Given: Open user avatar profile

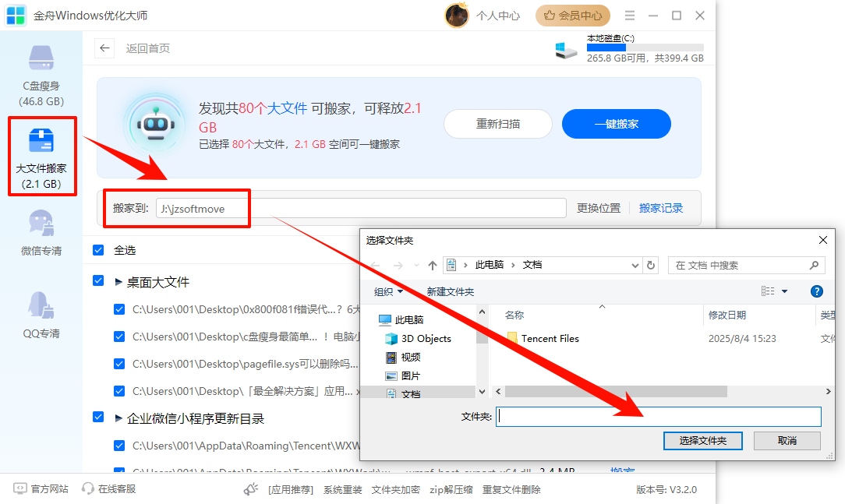Looking at the screenshot, I should (x=457, y=15).
